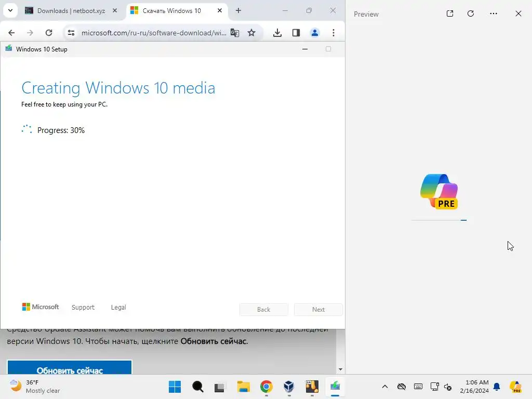Go back in Chrome browser

click(x=11, y=33)
